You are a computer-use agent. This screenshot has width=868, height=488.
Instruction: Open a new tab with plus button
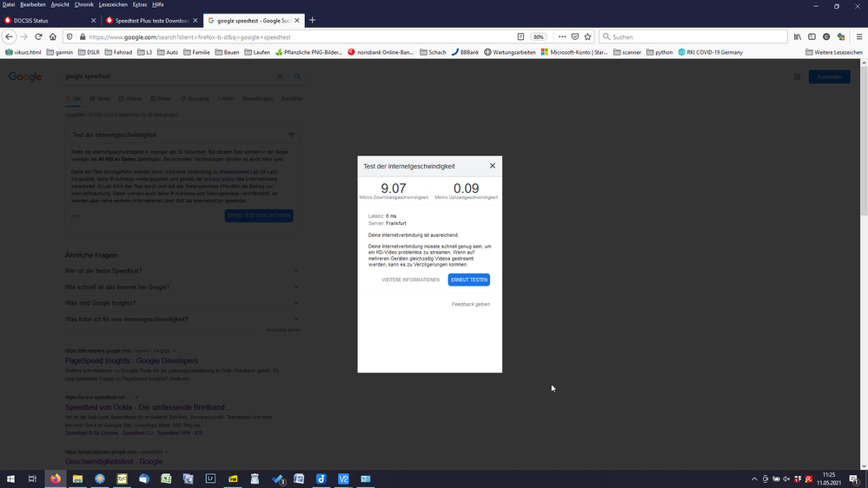tap(312, 21)
